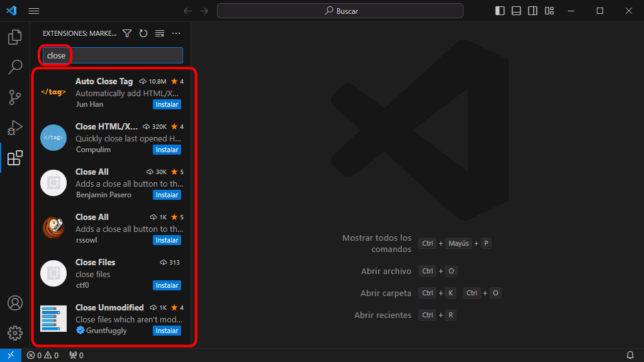Filter extensions with the funnel icon
The width and height of the screenshot is (644, 362).
coord(127,33)
